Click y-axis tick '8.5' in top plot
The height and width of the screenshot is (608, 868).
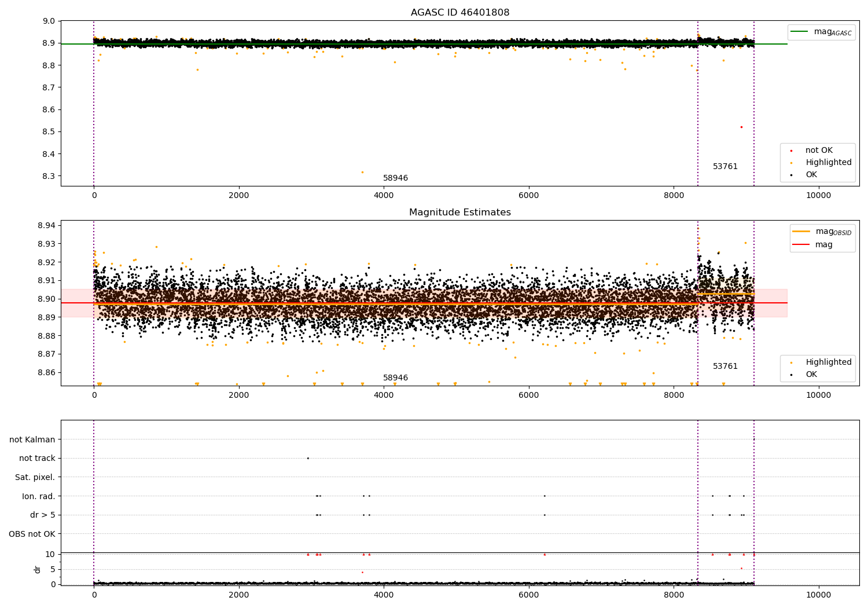coord(49,132)
